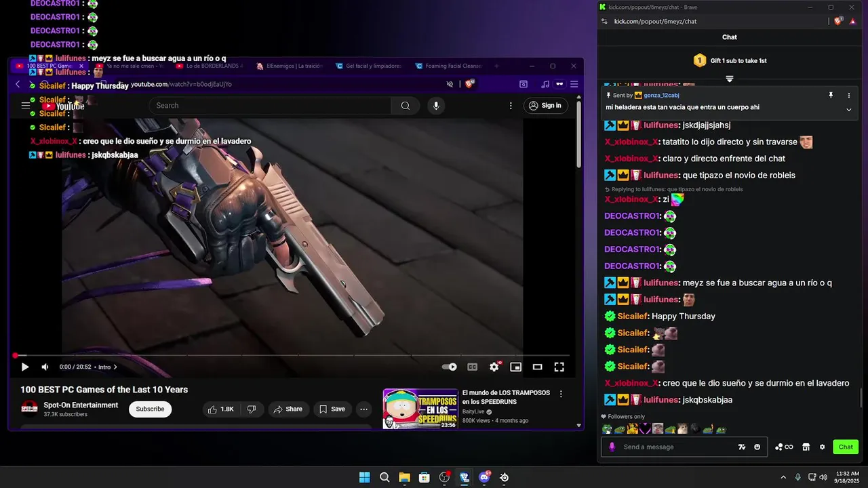The width and height of the screenshot is (868, 488).
Task: Click the YouTube search magnifier button
Action: [x=405, y=105]
